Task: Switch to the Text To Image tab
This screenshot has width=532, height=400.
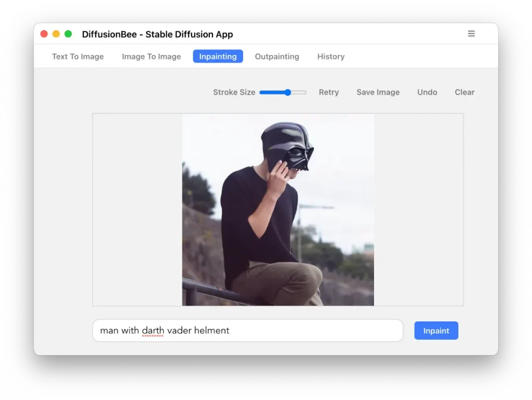Action: tap(78, 57)
